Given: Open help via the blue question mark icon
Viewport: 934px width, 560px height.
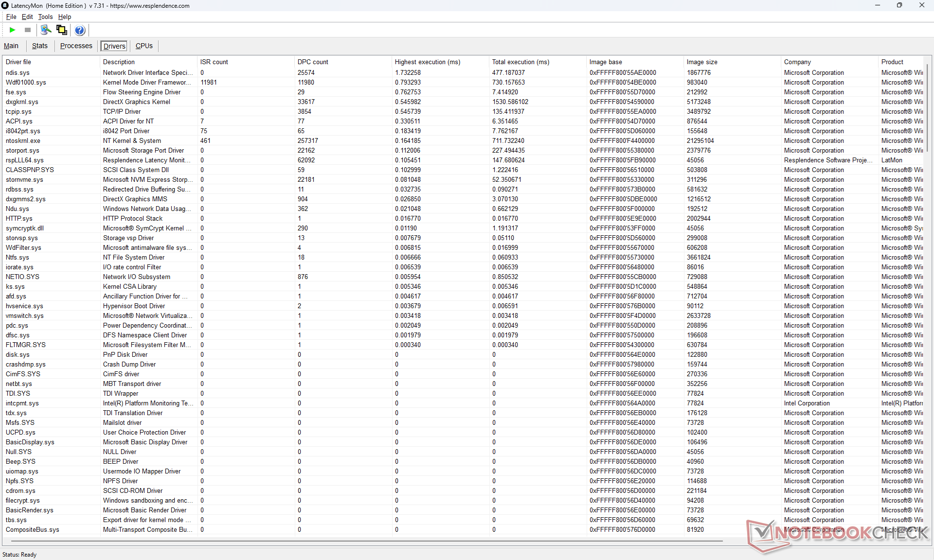Looking at the screenshot, I should tap(80, 30).
